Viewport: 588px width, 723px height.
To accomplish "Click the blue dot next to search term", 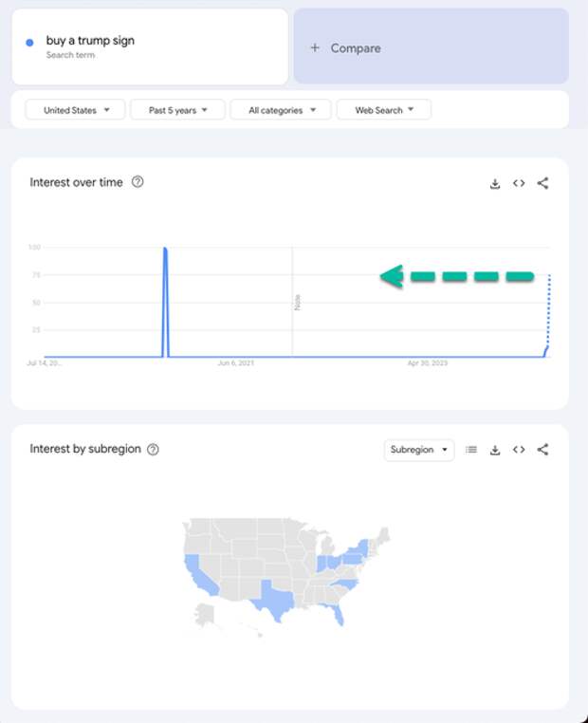I will click(29, 43).
